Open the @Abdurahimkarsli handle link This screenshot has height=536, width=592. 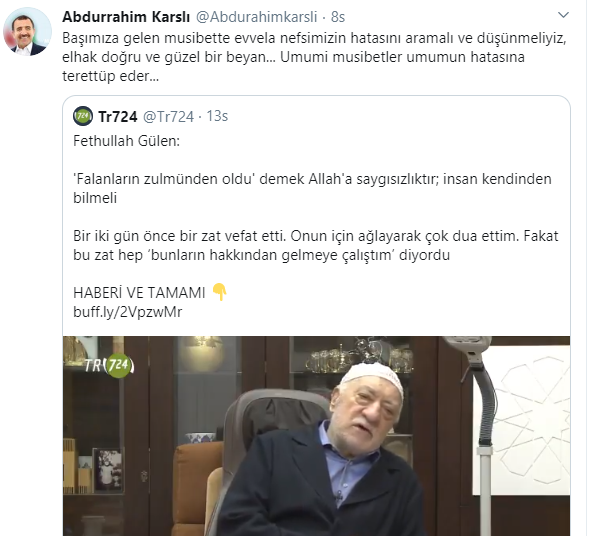256,17
